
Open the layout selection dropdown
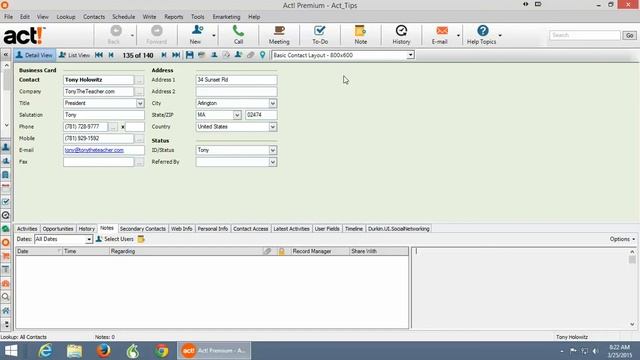tap(410, 55)
